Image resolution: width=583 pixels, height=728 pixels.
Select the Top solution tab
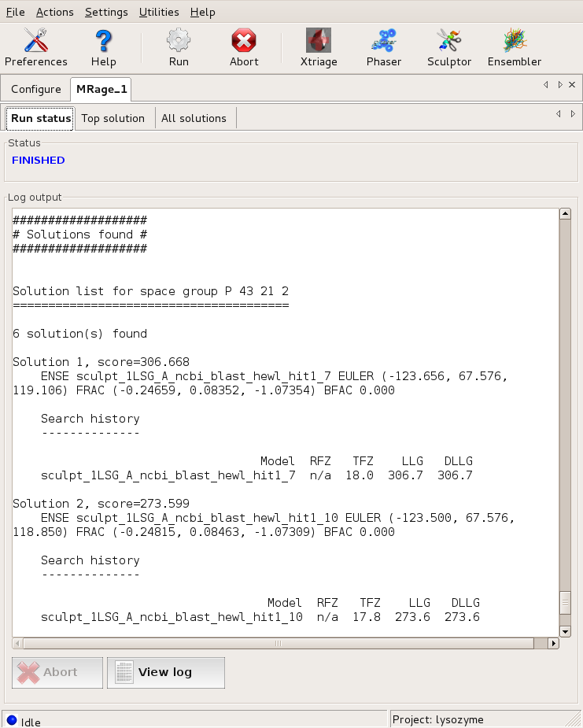[113, 118]
